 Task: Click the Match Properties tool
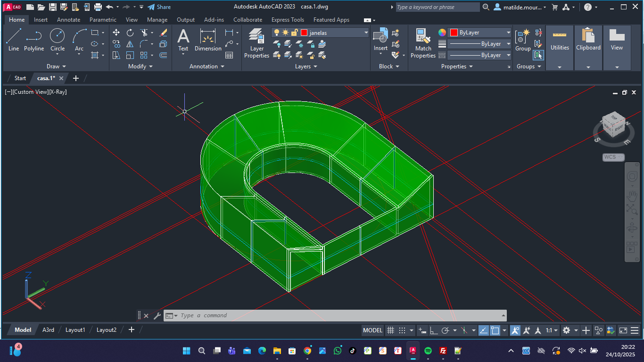point(423,43)
